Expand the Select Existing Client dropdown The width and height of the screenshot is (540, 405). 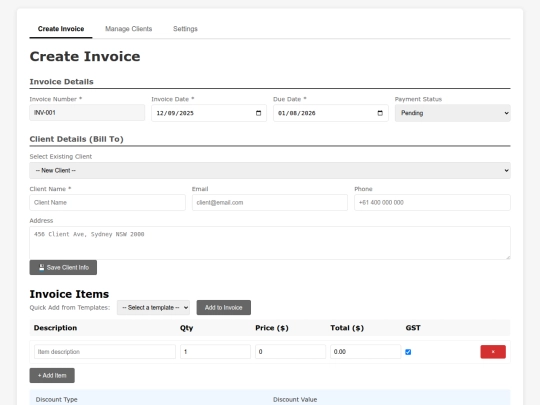tap(270, 170)
